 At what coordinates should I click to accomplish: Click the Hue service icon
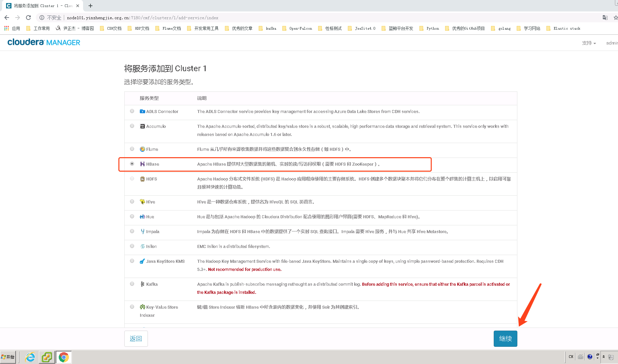pyautogui.click(x=142, y=217)
